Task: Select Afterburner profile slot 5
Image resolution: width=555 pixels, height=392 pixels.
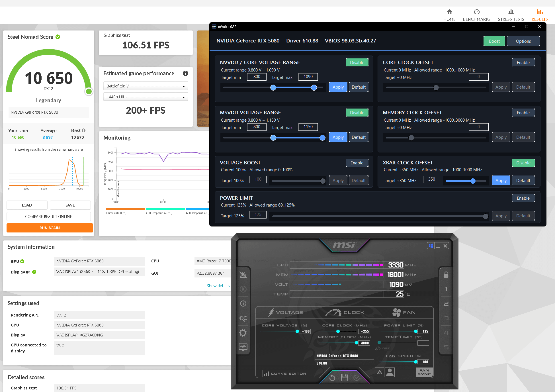Action: click(446, 347)
